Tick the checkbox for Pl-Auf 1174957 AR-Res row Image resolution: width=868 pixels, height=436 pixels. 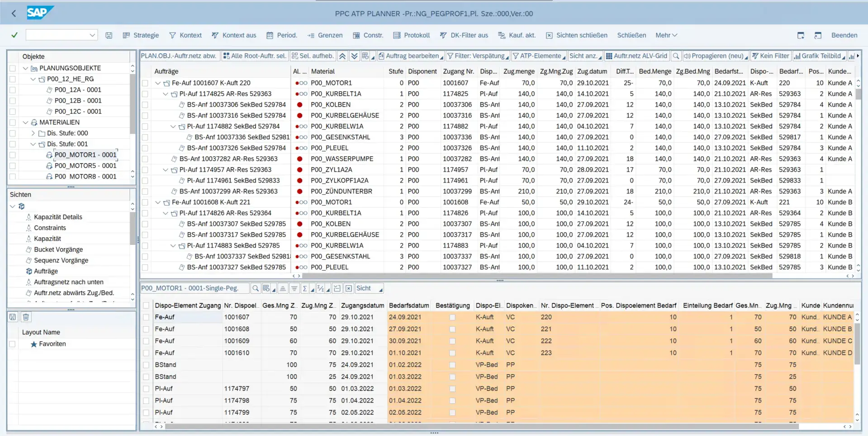[145, 170]
